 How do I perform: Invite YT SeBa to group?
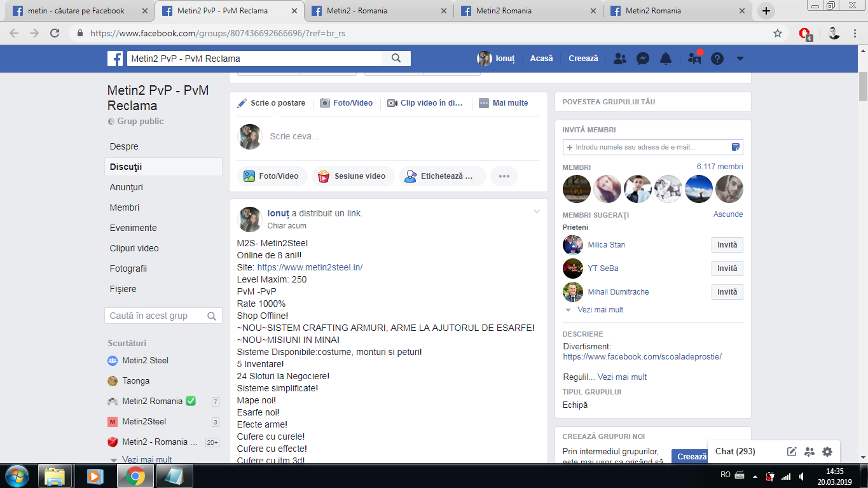pyautogui.click(x=727, y=268)
